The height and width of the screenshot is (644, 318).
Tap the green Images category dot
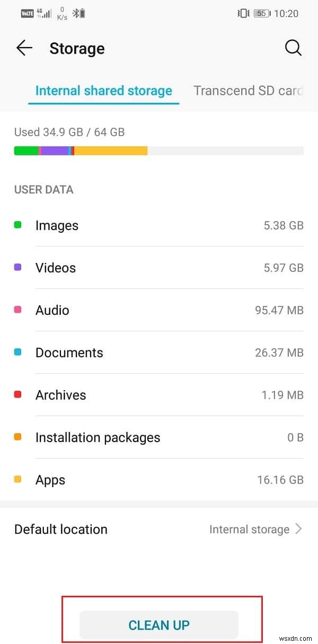coord(17,225)
